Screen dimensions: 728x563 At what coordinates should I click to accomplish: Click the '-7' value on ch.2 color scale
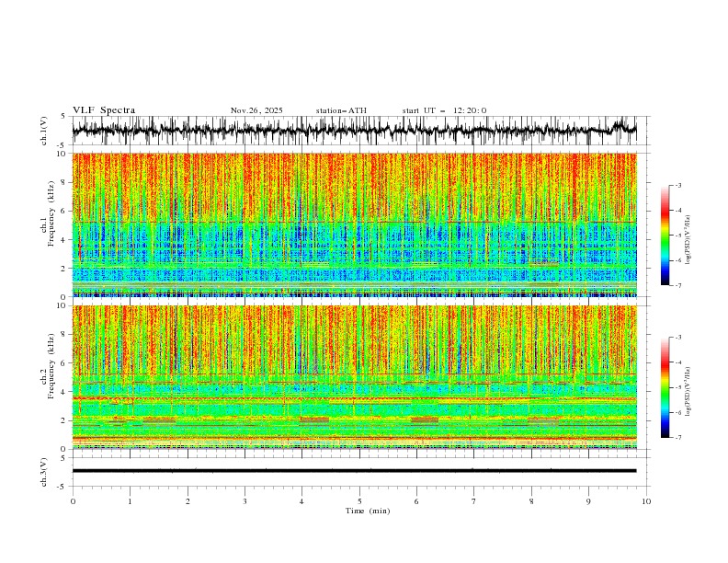pyautogui.click(x=678, y=438)
